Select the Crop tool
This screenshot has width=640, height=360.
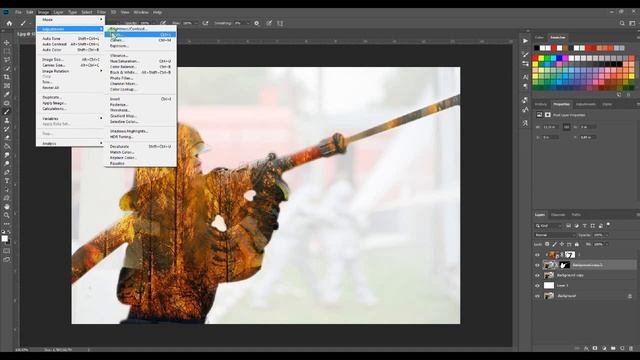(x=7, y=77)
